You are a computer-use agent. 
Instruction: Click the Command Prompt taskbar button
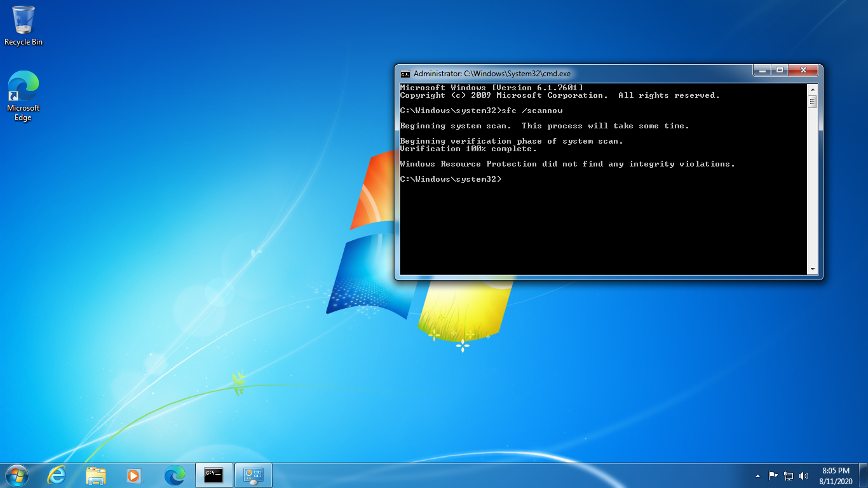214,475
